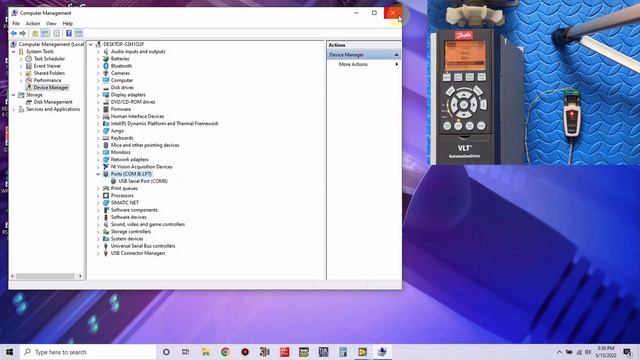
Task: Collapse the DESKTOP-S3H1O2F root node
Action: coord(91,44)
